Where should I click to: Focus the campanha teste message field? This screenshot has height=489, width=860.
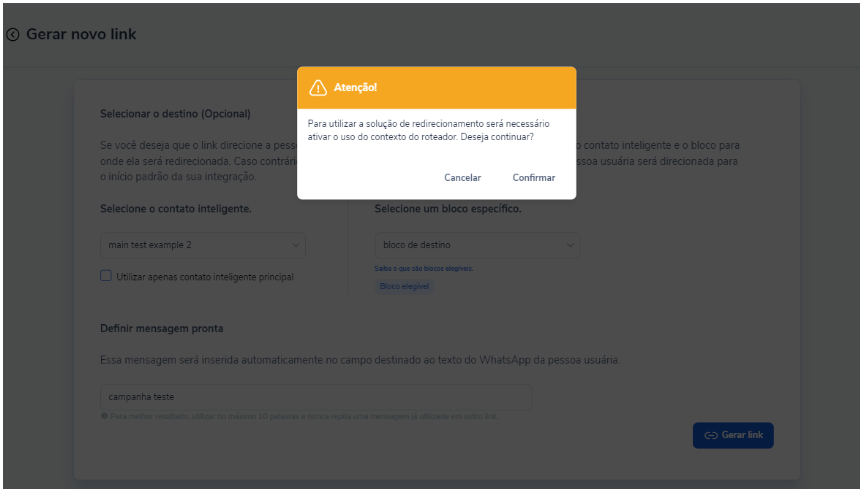(x=316, y=397)
